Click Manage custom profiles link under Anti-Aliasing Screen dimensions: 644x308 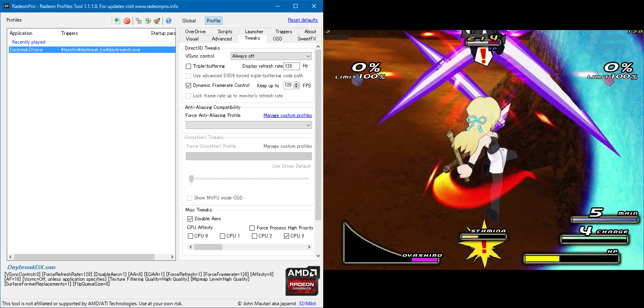(288, 115)
